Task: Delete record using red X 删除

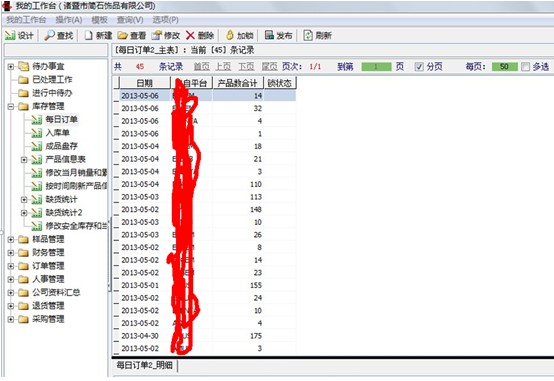Action: tap(190, 35)
